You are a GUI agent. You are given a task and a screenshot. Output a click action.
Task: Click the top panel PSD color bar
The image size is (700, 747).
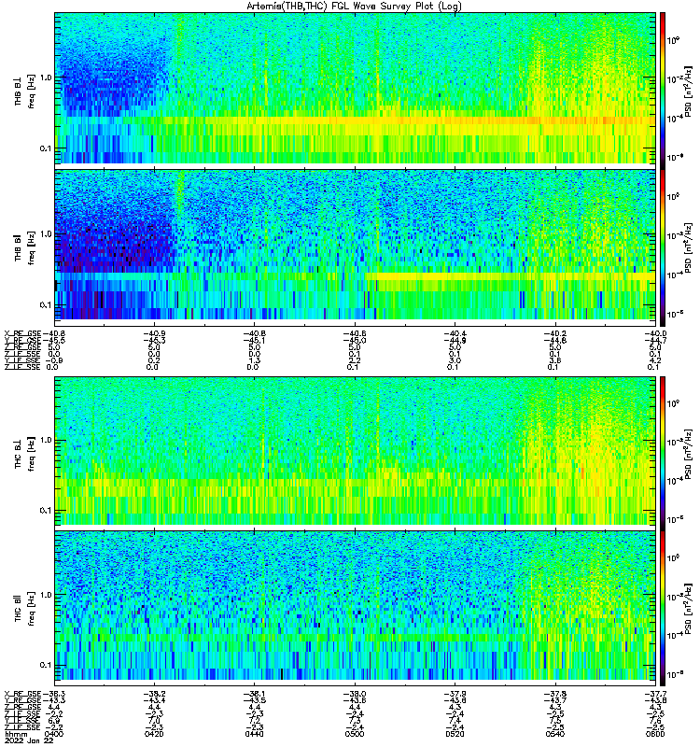[x=663, y=88]
